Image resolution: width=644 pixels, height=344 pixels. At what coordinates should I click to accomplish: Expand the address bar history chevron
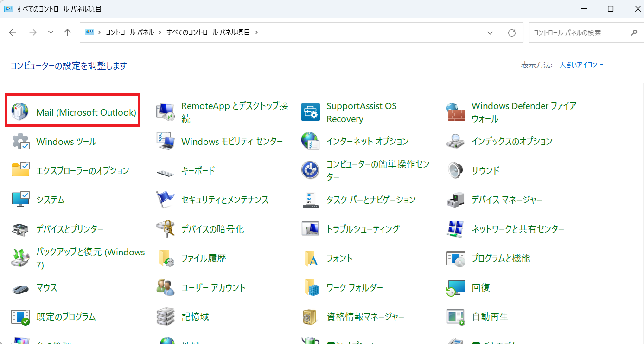coord(490,32)
